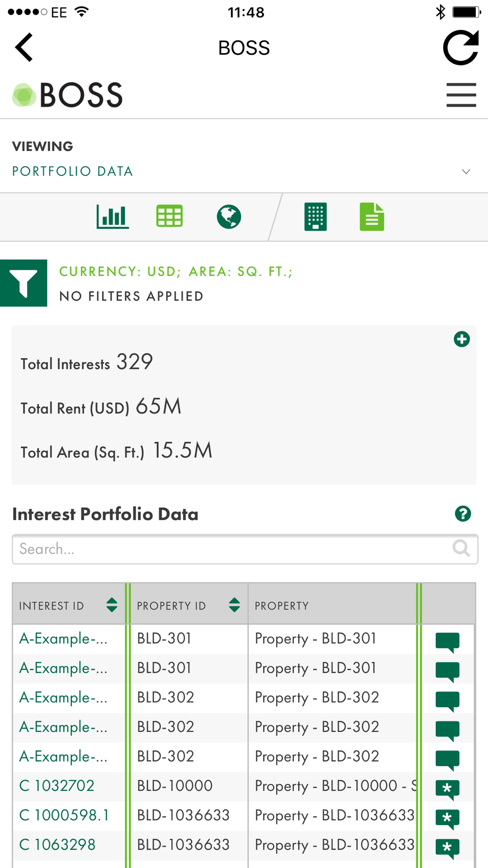Select the building properties icon
Screen dimensions: 488x868
tap(315, 217)
